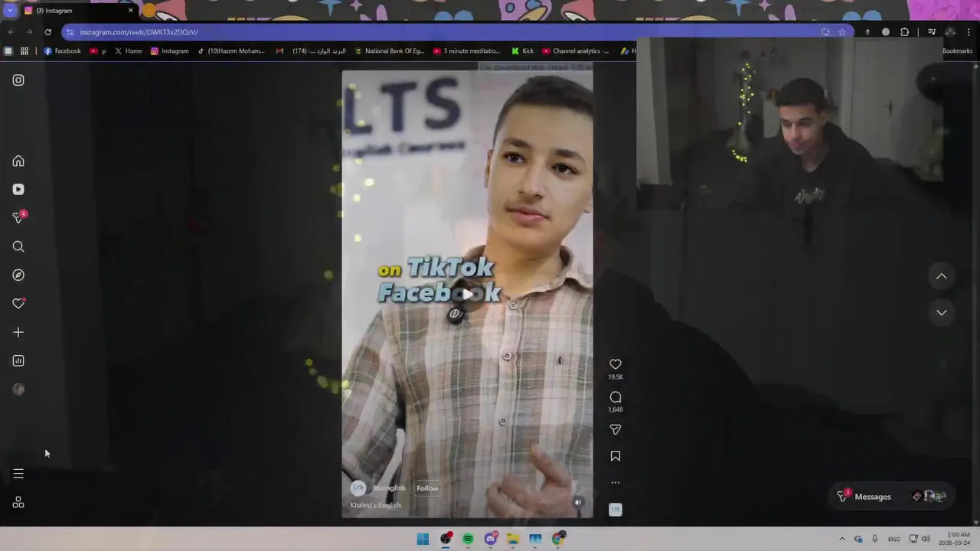Open 5 minute meditation bookmark
This screenshot has width=980, height=551.
pos(466,51)
